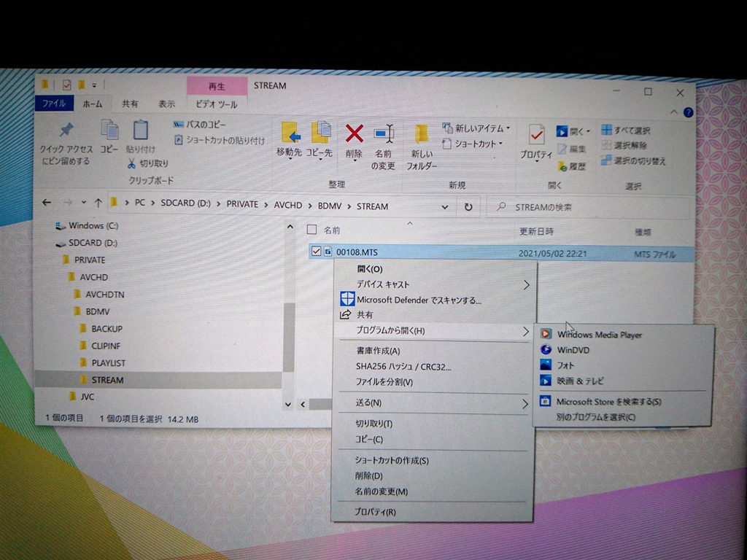Click the 更新日時 column header
This screenshot has height=560, width=747.
point(536,231)
